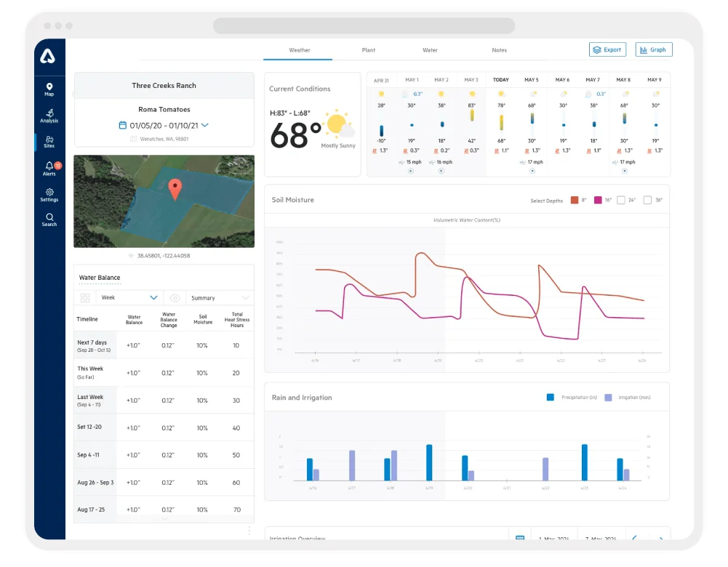Select the Last Week timeline row

click(x=164, y=400)
